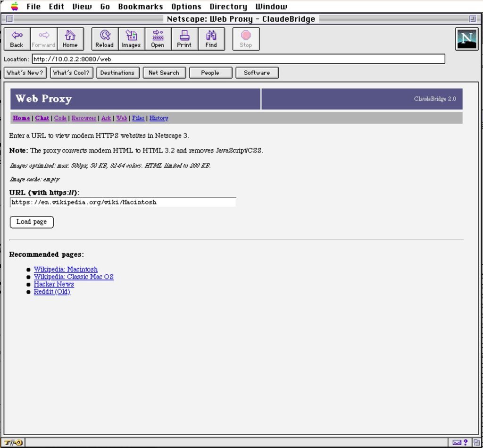Follow the Files nav link
This screenshot has height=448, width=483.
click(x=138, y=118)
